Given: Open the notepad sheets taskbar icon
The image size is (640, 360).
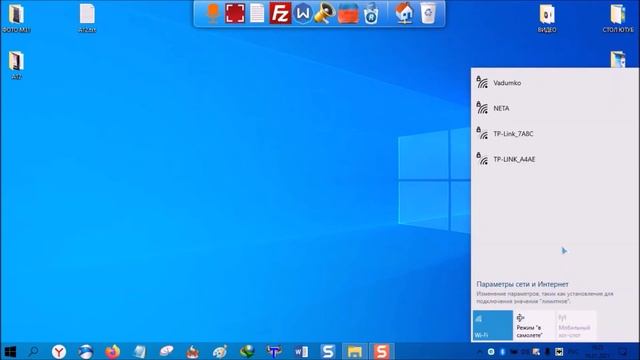Looking at the screenshot, I should 139,351.
